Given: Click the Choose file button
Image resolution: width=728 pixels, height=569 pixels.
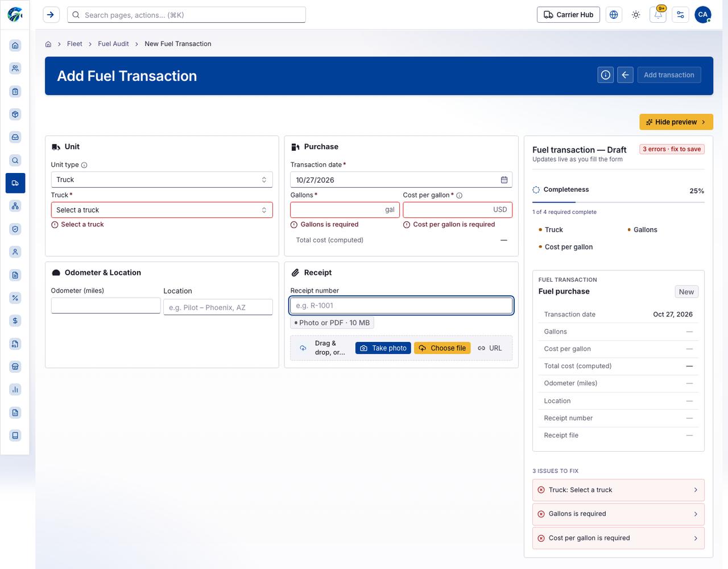Looking at the screenshot, I should (x=442, y=348).
